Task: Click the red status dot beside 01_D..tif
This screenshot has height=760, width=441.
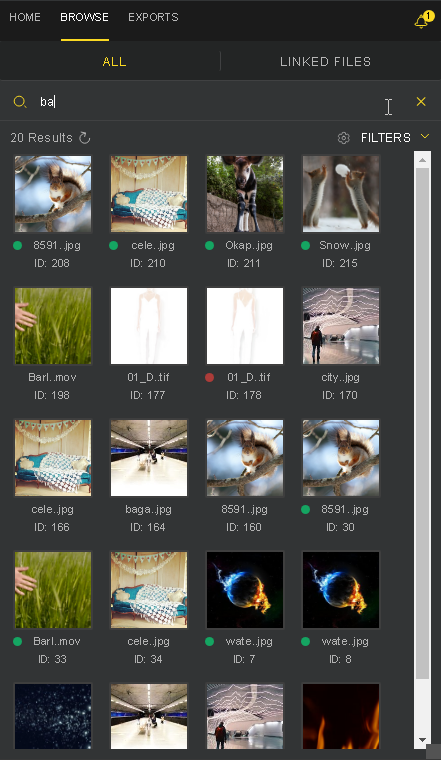Action: pos(209,377)
